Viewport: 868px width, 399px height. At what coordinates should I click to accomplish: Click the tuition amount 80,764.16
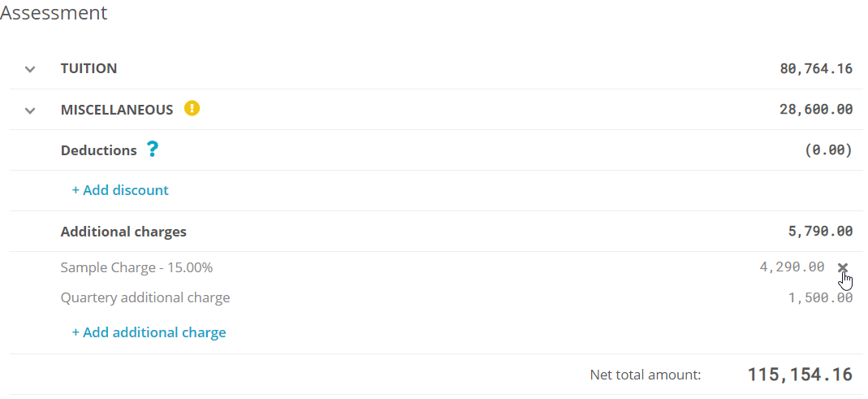click(x=816, y=69)
